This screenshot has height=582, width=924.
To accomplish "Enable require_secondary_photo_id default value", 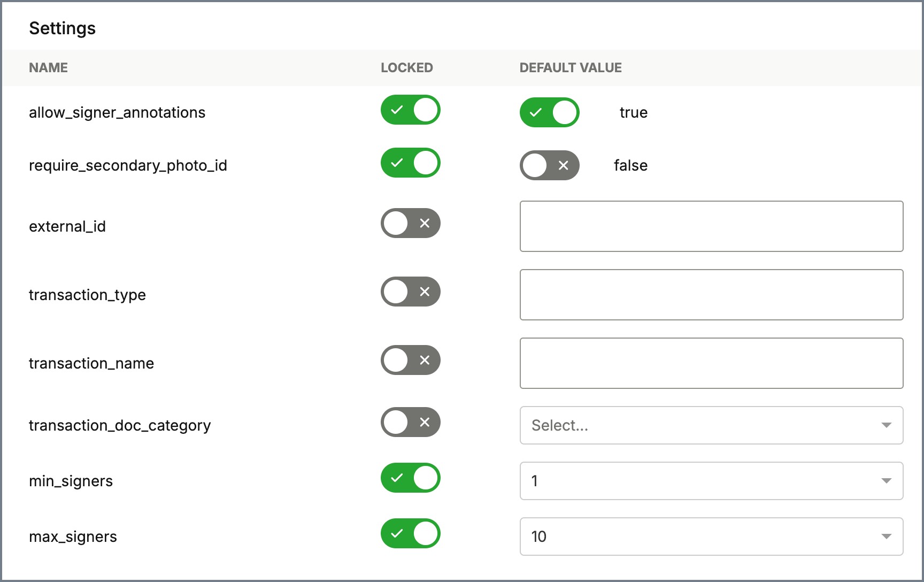I will click(549, 165).
